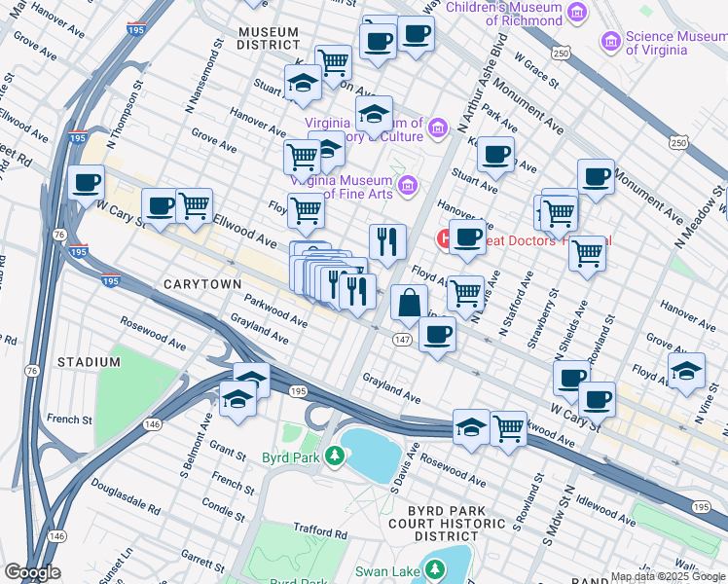
Task: Select the shopping cart marker covering the Floyd label
Action: 306,212
